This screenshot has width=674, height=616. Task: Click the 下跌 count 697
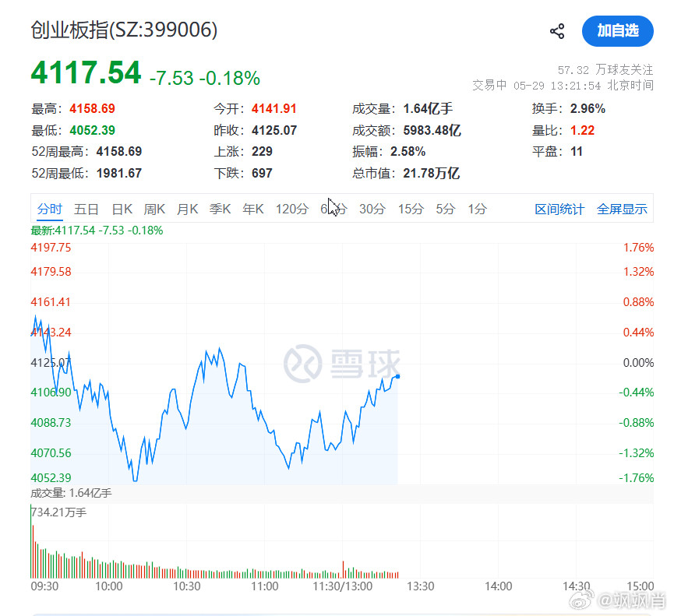pyautogui.click(x=263, y=173)
